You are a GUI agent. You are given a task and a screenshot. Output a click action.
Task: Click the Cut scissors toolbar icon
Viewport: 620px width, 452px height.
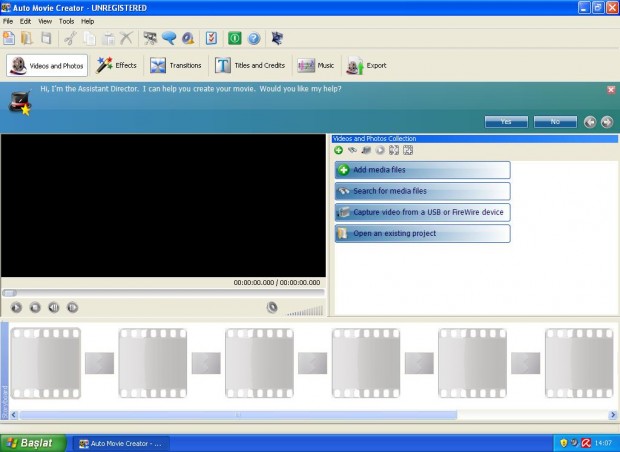pyautogui.click(x=70, y=38)
